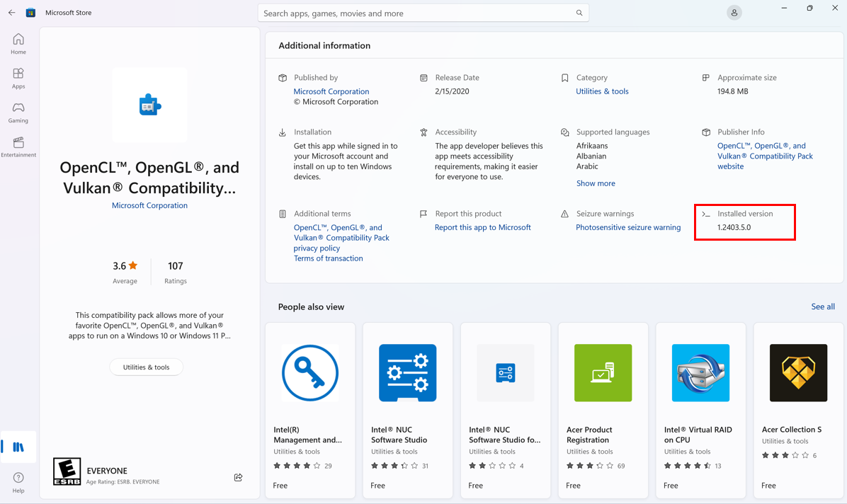847x504 pixels.
Task: Open the Library icon in sidebar
Action: coord(18,447)
